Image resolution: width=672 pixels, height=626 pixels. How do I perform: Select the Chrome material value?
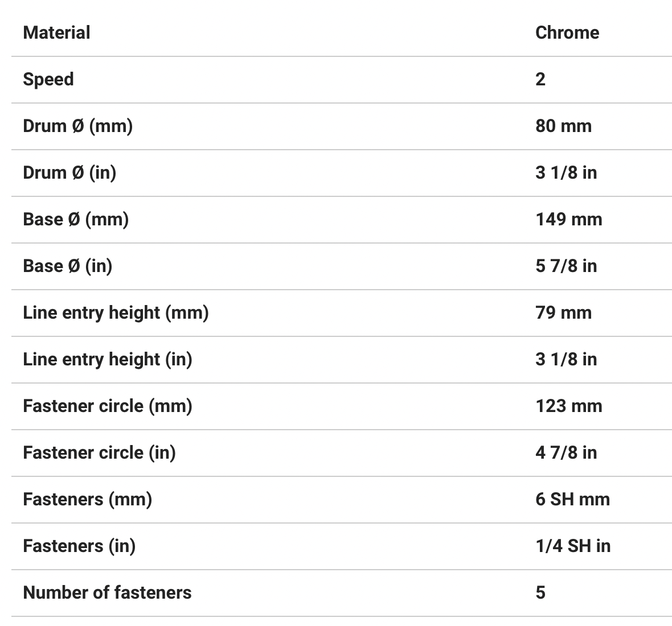point(567,32)
